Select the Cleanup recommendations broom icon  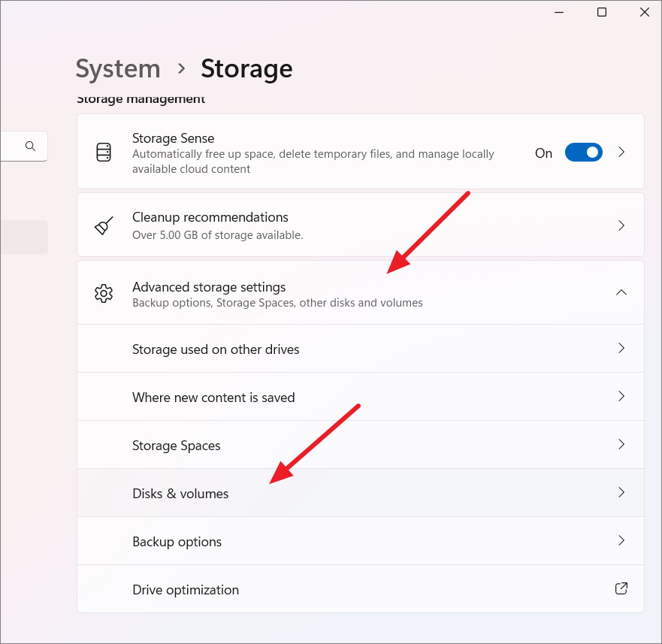tap(104, 225)
